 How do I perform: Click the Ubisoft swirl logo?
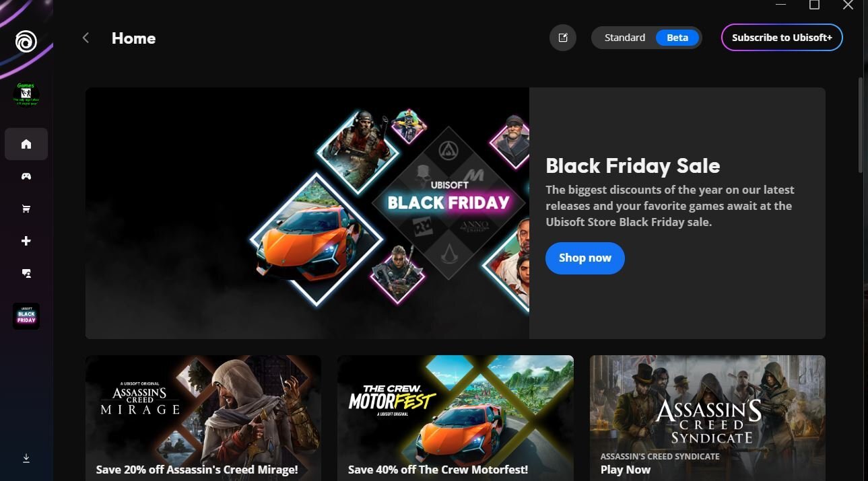click(x=26, y=42)
